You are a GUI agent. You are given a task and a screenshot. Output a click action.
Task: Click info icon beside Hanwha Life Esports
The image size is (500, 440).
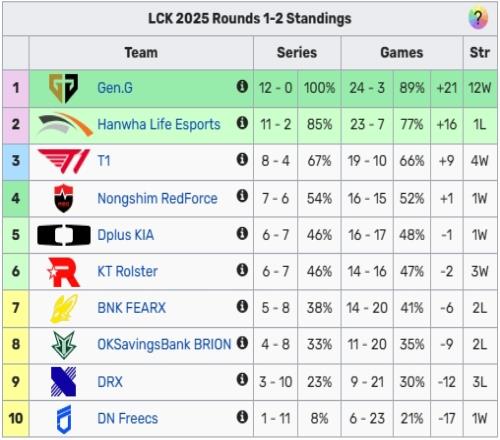242,123
